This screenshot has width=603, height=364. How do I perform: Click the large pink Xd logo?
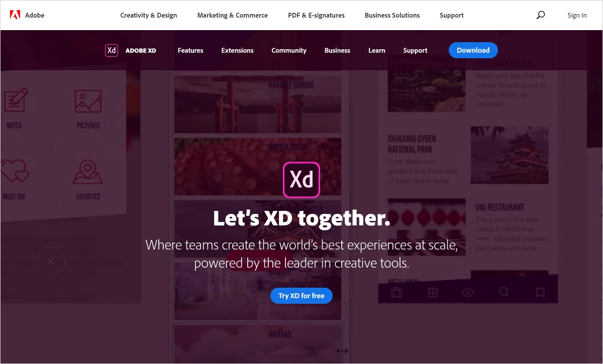(301, 180)
